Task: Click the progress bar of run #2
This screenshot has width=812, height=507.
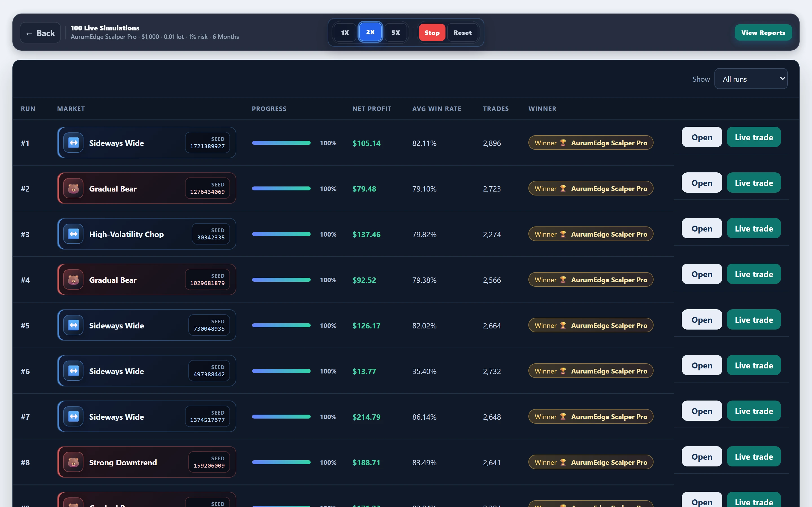Action: point(281,188)
